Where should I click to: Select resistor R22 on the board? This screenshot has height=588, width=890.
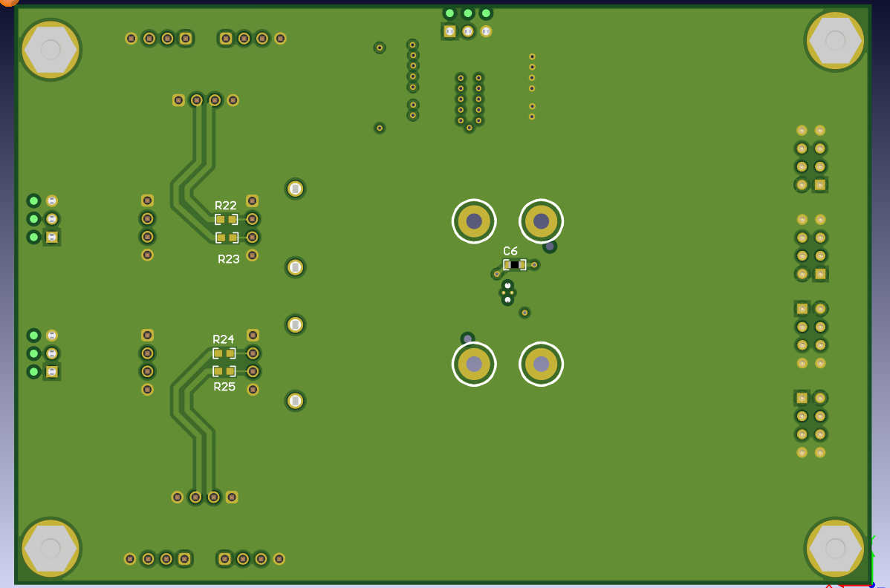point(227,218)
